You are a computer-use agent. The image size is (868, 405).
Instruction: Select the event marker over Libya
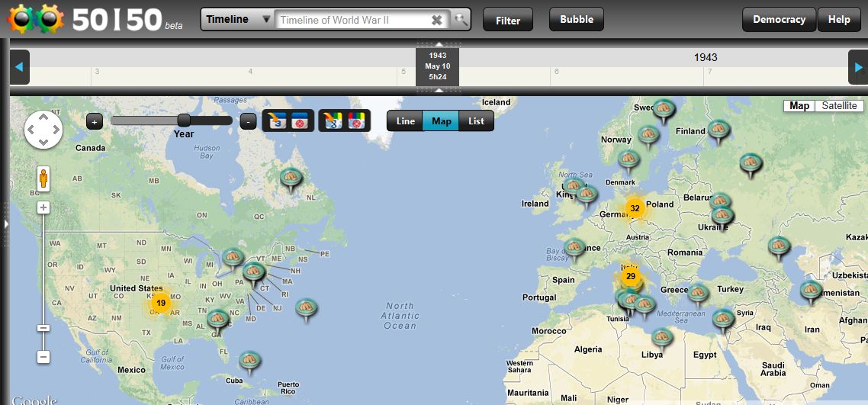tap(662, 337)
